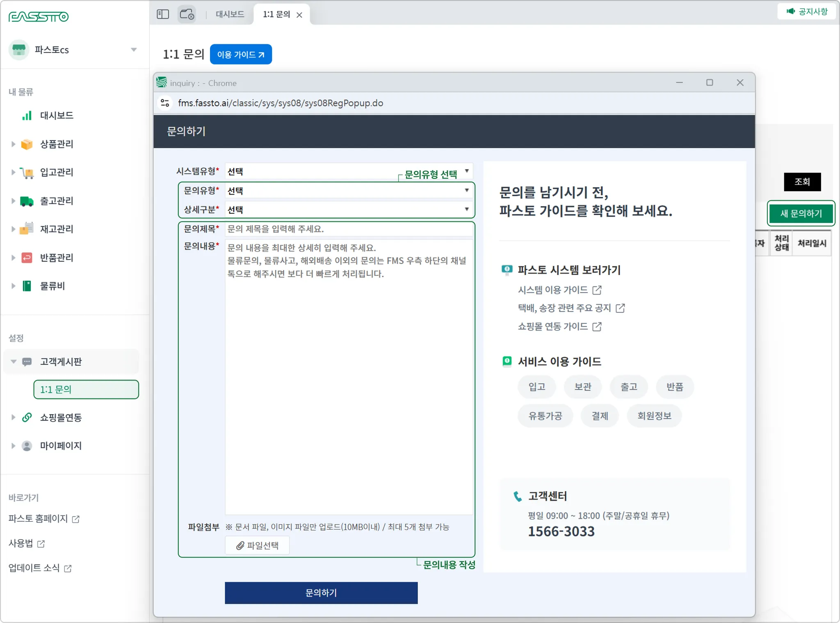Collapse the 고객게시판 menu section
Screen dimensions: 840x623
click(13, 362)
